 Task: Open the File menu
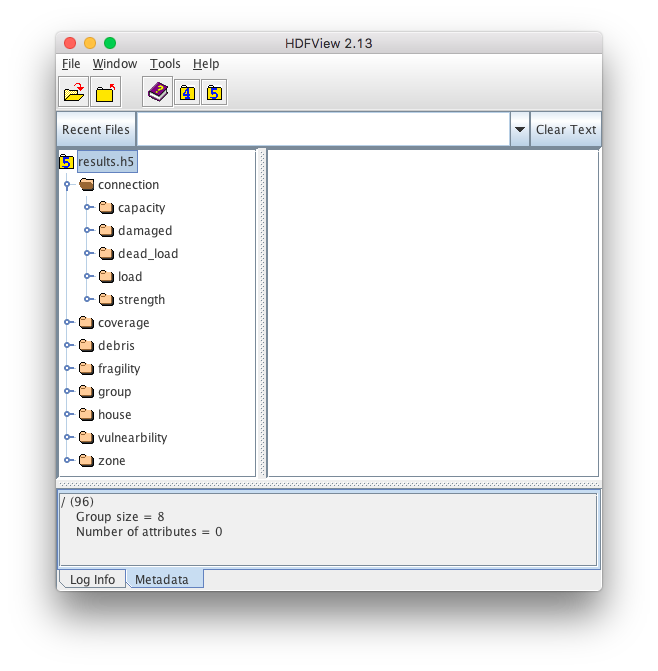[x=71, y=64]
